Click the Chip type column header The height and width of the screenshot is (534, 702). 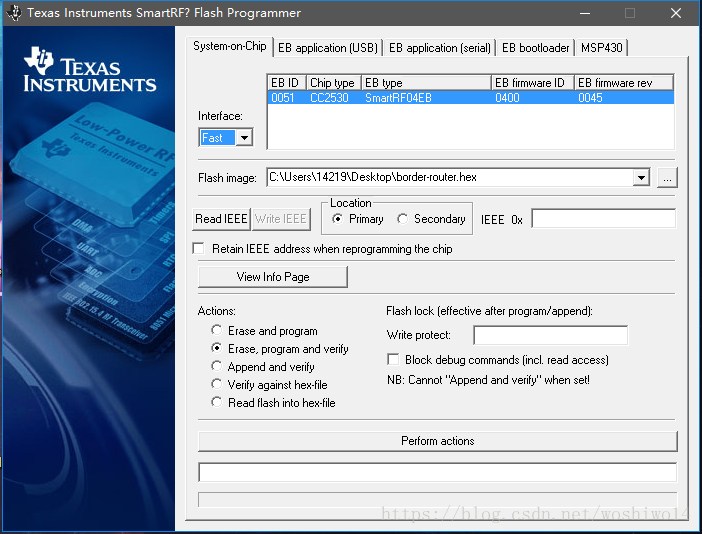pos(334,83)
